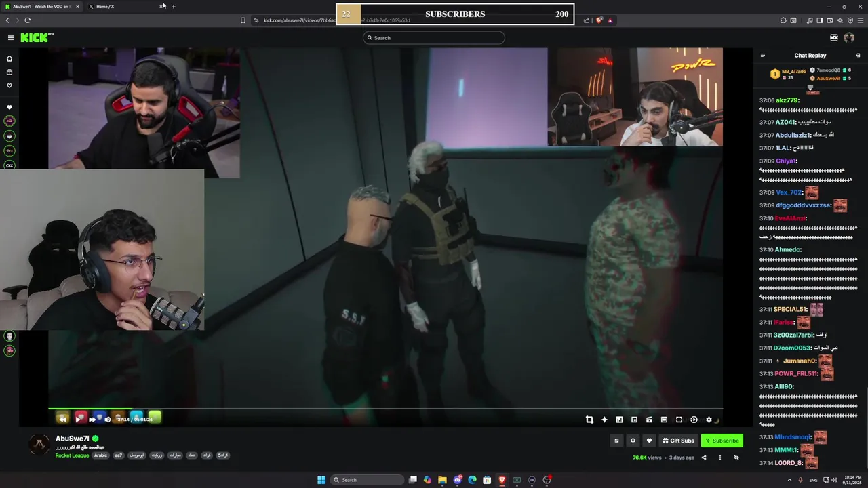Screen dimensions: 868x488
Task: Mute the video player volume
Action: pos(107,419)
